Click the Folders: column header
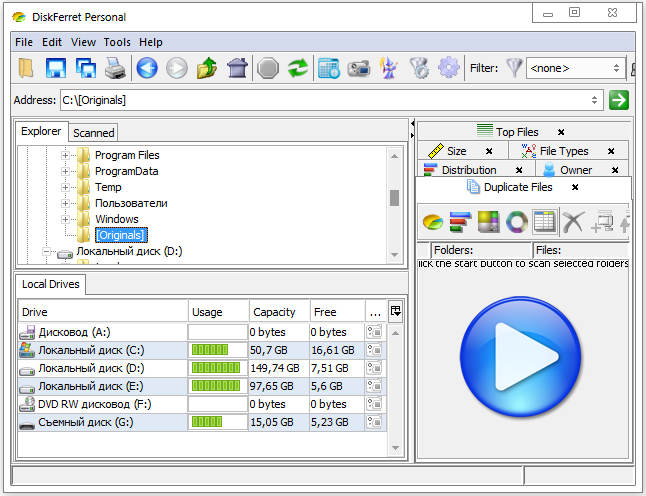 481,250
